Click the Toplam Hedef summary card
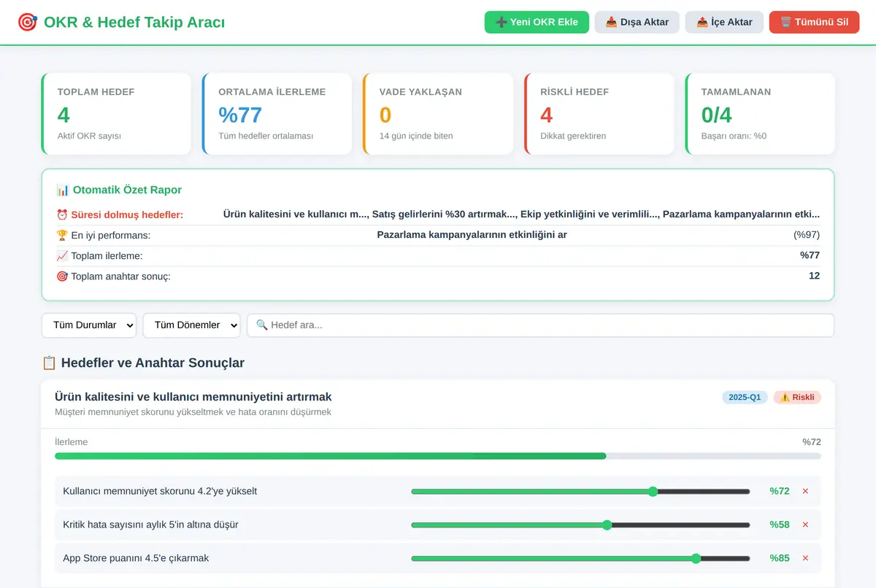This screenshot has height=588, width=876. tap(116, 114)
